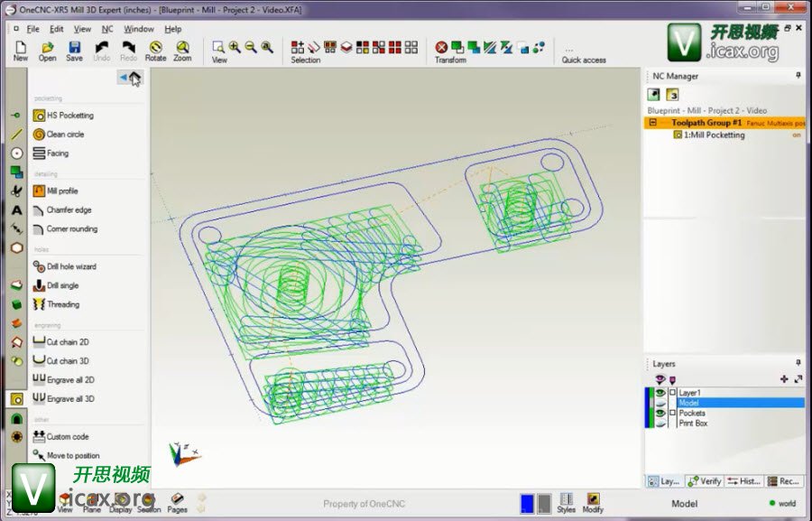Expand the Layers panel view

click(x=798, y=379)
